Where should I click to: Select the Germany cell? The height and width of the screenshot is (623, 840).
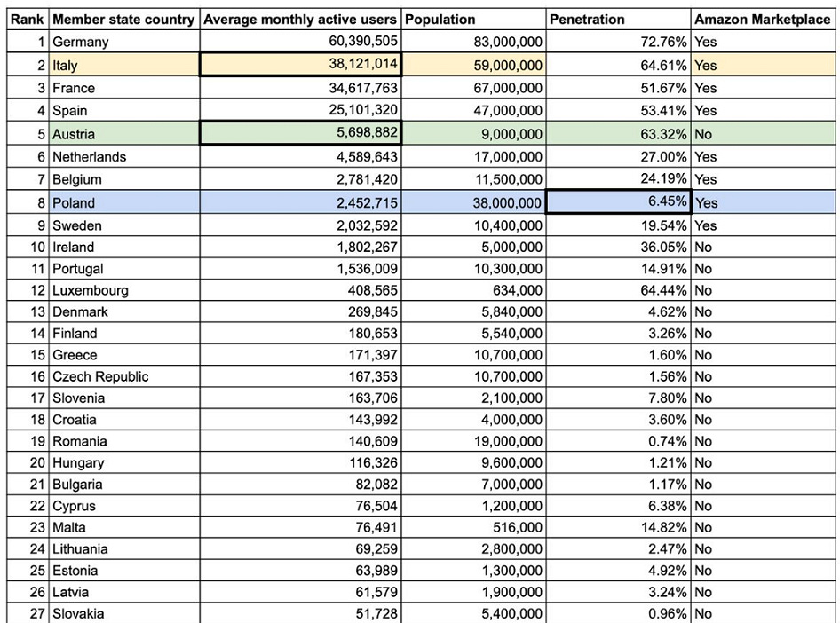[124, 41]
